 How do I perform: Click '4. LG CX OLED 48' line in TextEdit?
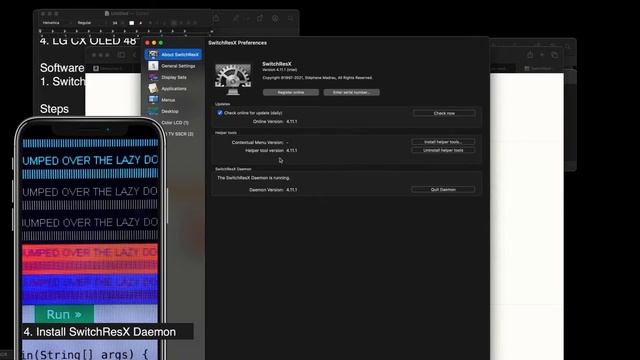tap(88, 41)
